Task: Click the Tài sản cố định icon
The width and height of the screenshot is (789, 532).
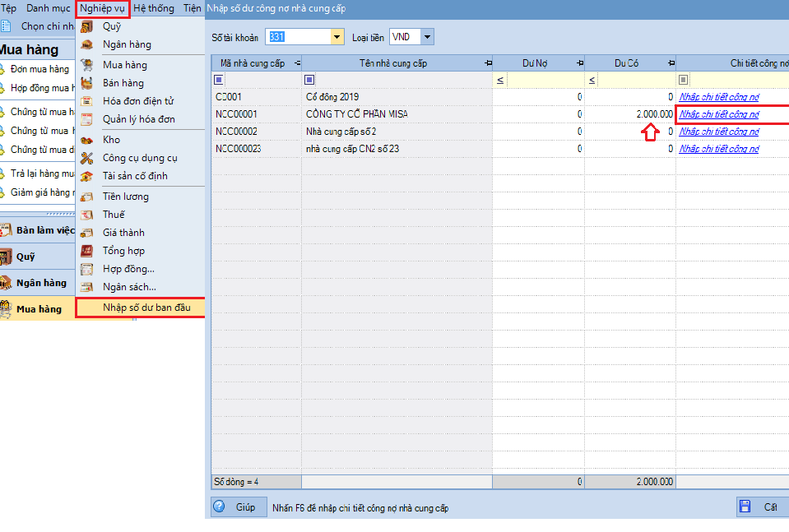Action: 86,176
